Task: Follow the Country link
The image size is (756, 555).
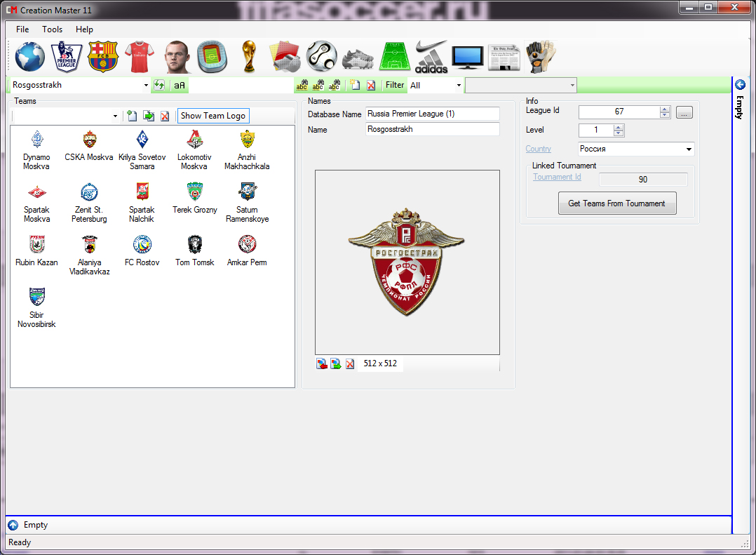Action: click(538, 149)
